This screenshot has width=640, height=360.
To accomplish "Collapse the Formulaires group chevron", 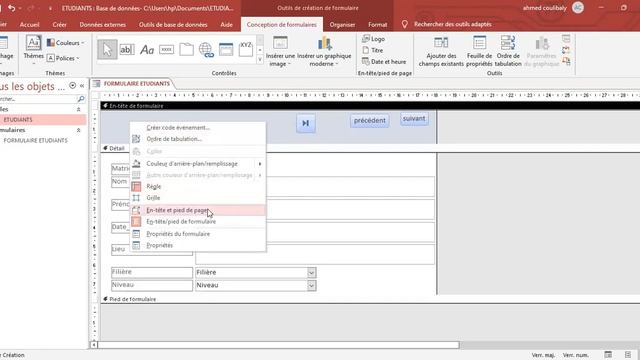I will click(x=78, y=130).
